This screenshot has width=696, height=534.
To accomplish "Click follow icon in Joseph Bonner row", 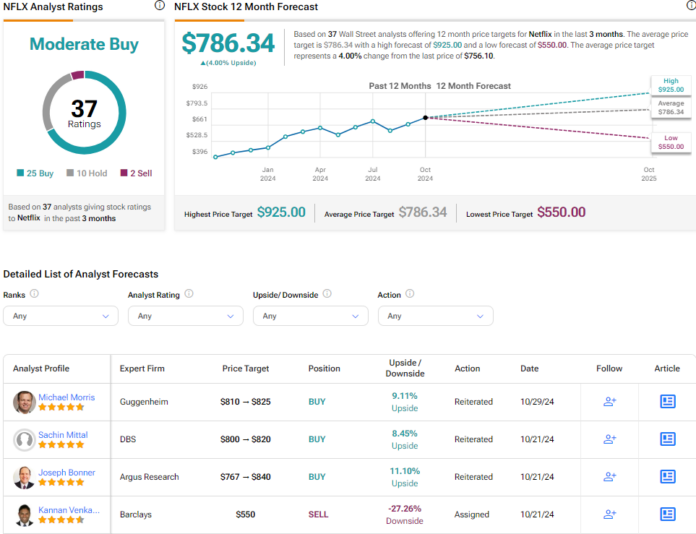I will pos(609,476).
